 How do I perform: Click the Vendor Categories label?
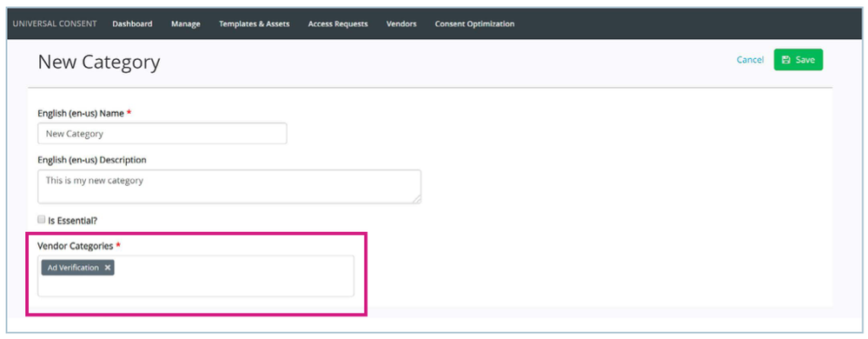click(x=76, y=245)
